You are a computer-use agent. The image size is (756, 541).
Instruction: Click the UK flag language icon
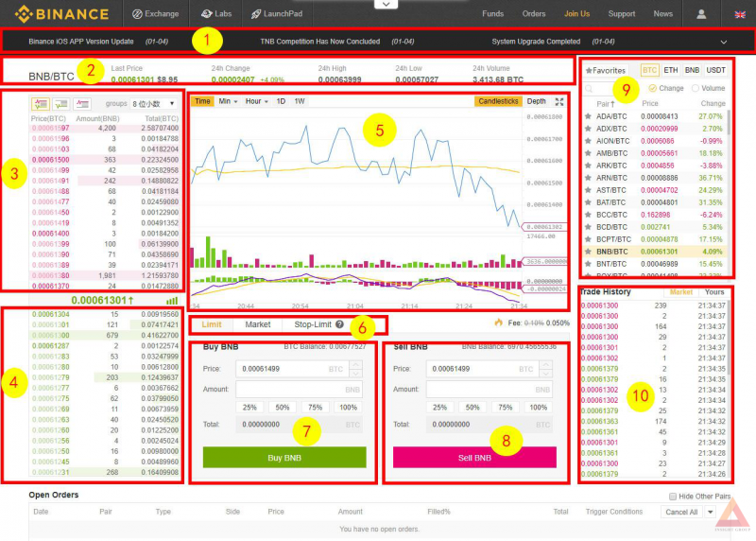tap(740, 14)
